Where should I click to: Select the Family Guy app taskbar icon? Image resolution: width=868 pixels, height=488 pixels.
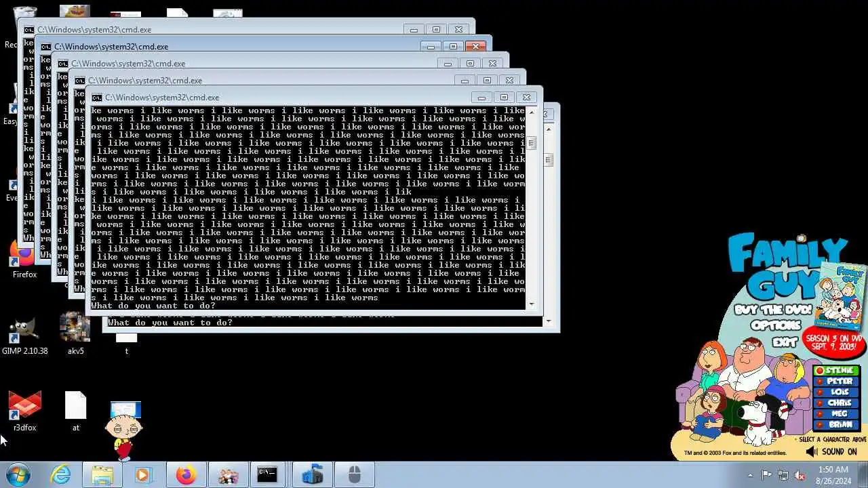click(227, 475)
